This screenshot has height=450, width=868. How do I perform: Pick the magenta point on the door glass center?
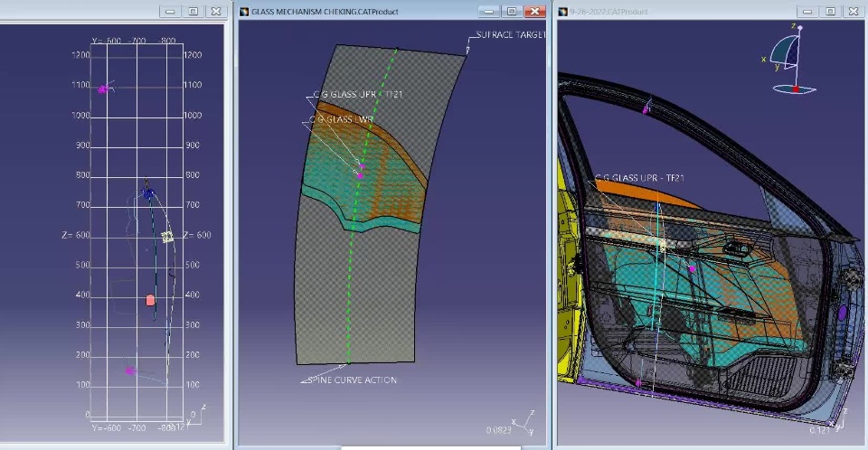tap(692, 269)
